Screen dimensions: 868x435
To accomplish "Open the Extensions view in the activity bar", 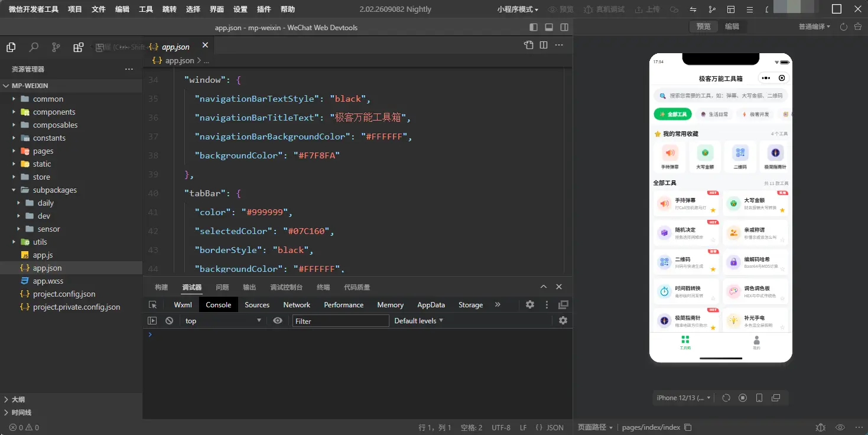I will (79, 47).
